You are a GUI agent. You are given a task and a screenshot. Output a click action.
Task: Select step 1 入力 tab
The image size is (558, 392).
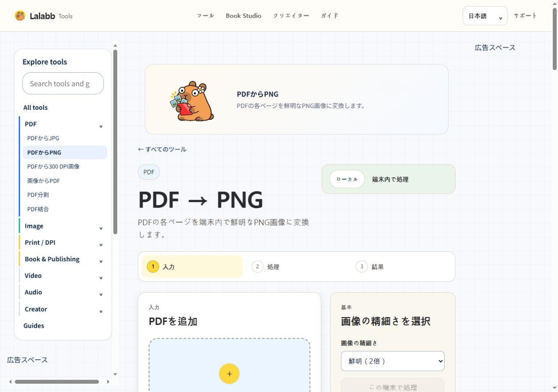point(192,267)
